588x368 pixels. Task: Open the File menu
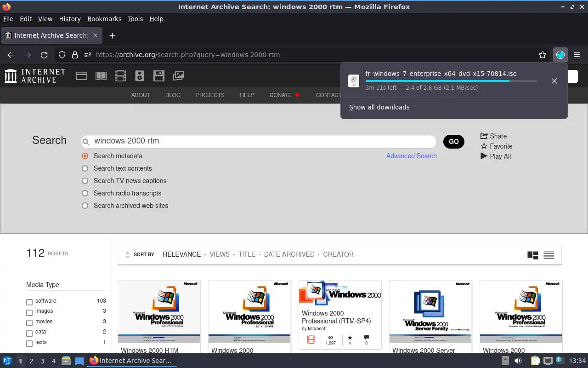(x=8, y=19)
